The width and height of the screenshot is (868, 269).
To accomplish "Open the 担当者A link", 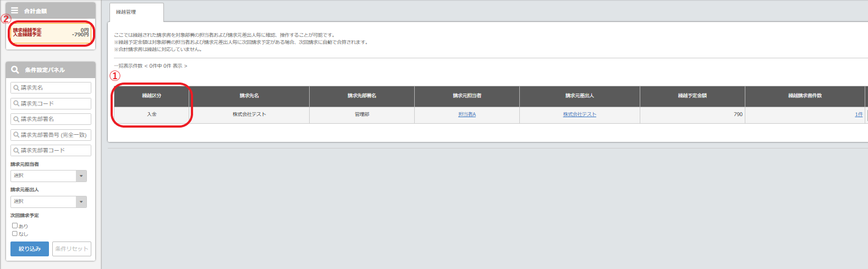I will 467,114.
